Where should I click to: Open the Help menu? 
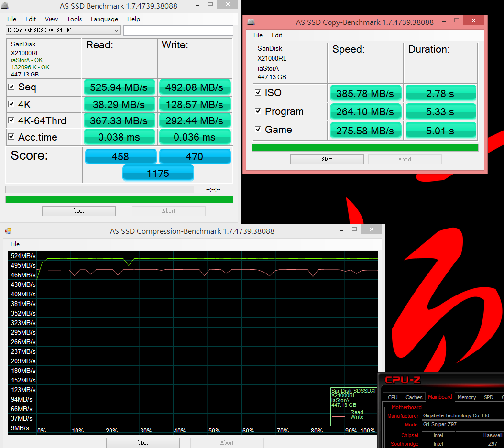[133, 19]
